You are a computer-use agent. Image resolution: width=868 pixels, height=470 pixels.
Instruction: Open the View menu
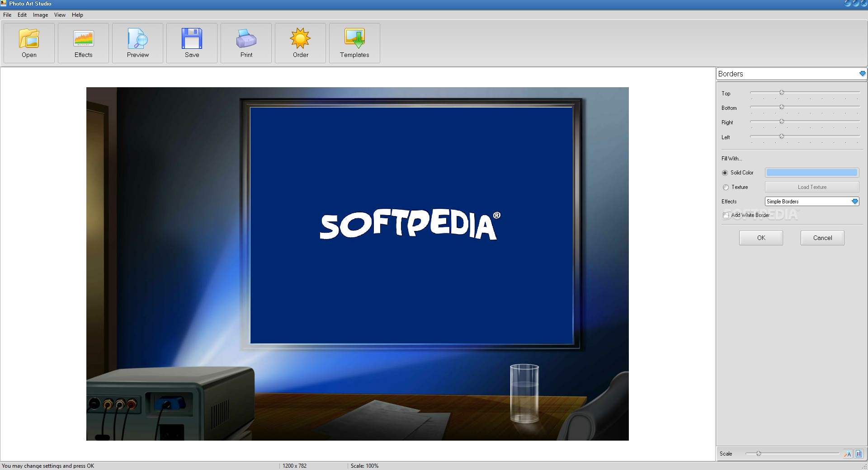click(x=60, y=15)
